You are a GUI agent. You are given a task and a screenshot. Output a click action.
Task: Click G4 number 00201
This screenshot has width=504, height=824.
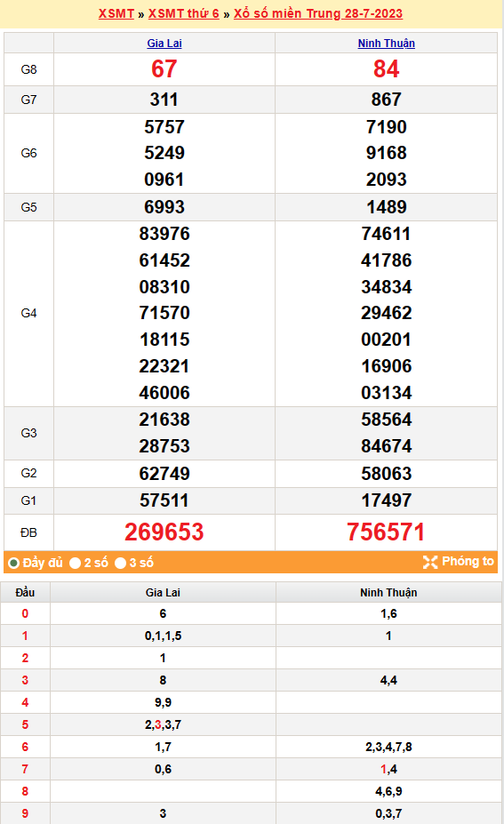tap(387, 340)
